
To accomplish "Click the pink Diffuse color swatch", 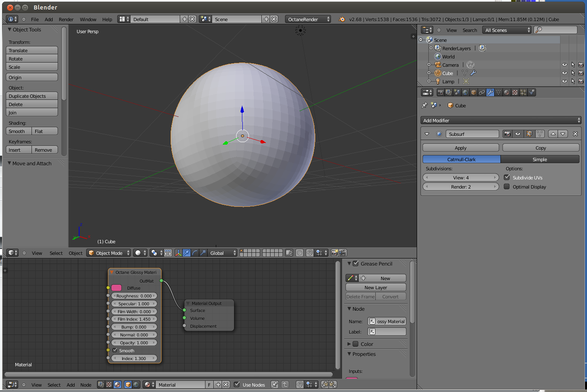I will pyautogui.click(x=116, y=288).
